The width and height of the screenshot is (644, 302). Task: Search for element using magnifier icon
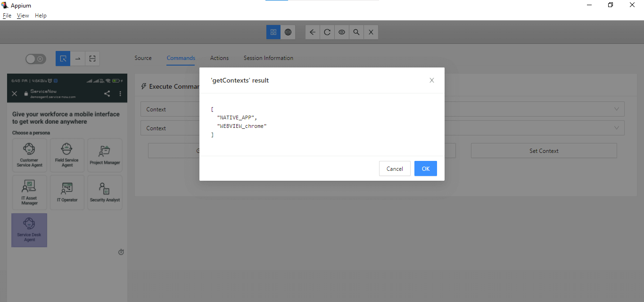[x=356, y=32]
